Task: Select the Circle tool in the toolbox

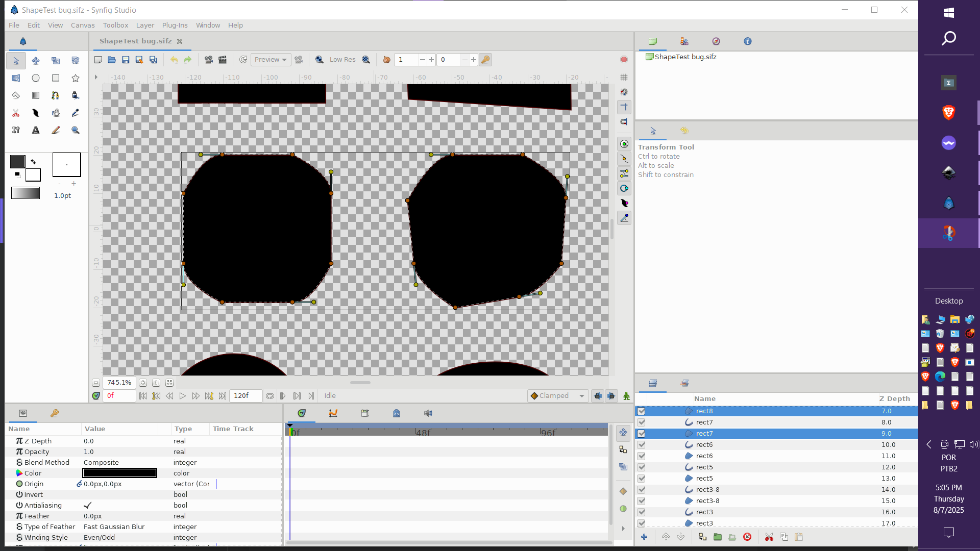Action: [x=36, y=78]
